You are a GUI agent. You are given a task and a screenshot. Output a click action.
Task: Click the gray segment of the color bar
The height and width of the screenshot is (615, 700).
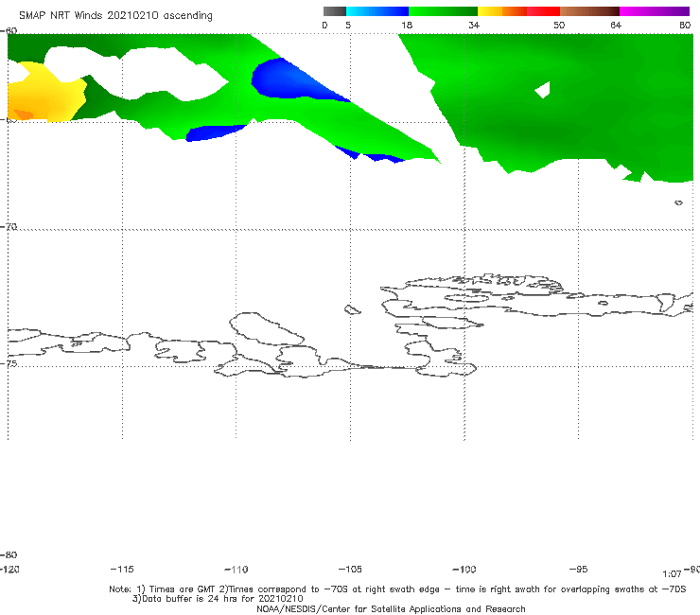[334, 11]
